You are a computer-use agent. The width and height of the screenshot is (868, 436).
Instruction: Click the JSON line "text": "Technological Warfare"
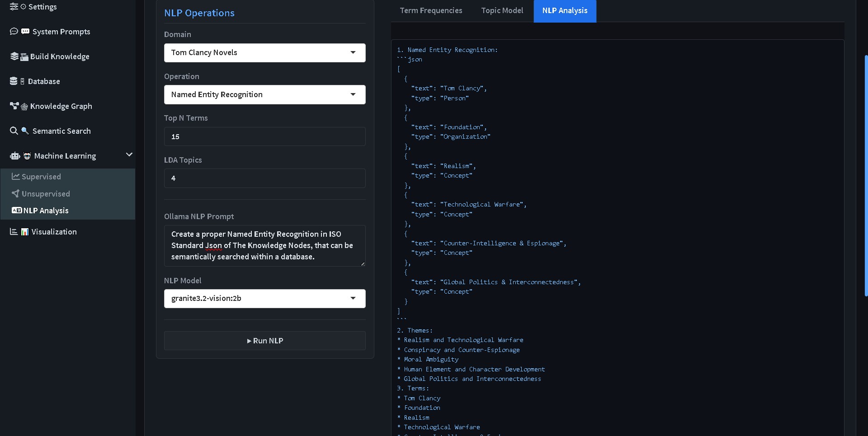469,205
